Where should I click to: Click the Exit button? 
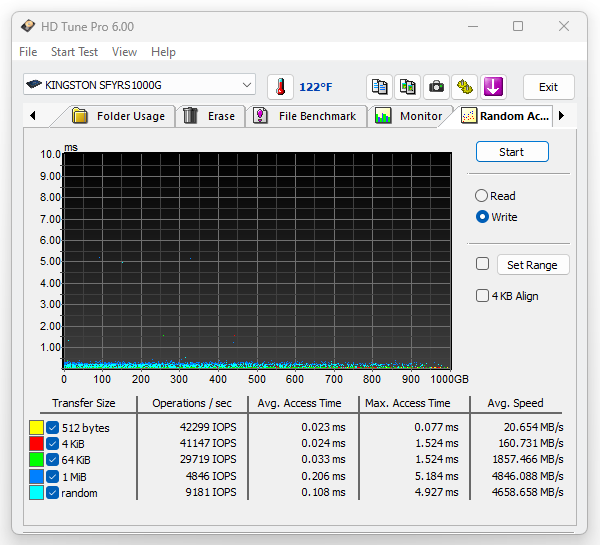pyautogui.click(x=548, y=87)
